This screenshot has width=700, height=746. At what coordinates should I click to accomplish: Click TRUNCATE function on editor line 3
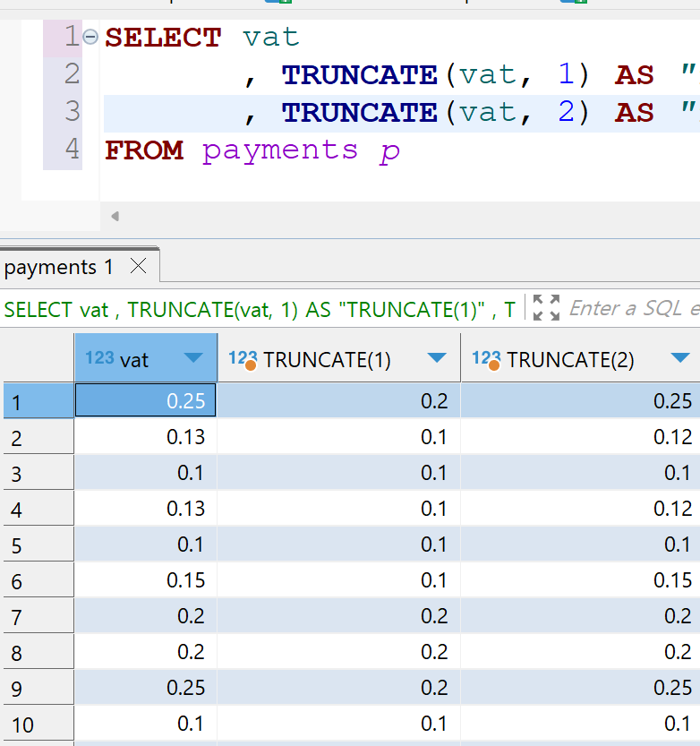tap(360, 112)
